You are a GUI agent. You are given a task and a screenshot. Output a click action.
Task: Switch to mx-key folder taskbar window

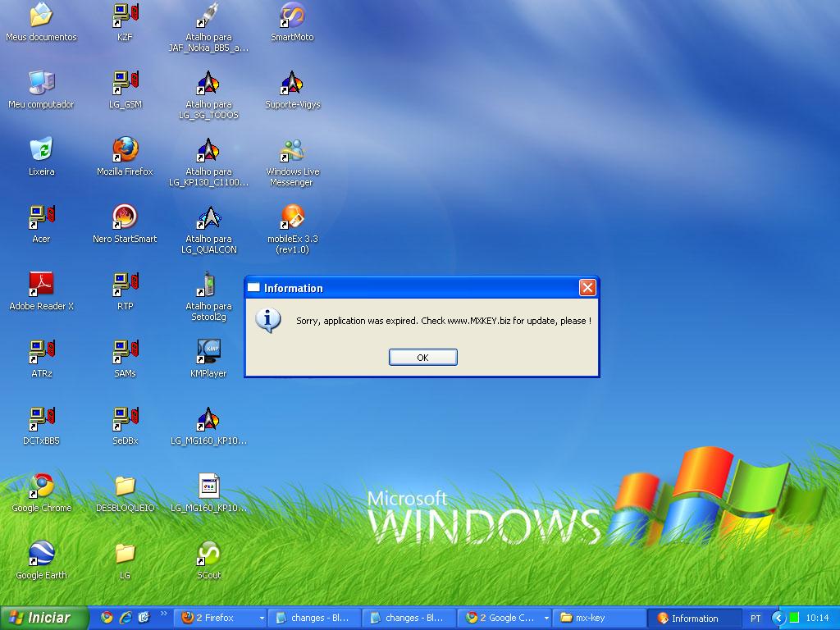[x=599, y=618]
